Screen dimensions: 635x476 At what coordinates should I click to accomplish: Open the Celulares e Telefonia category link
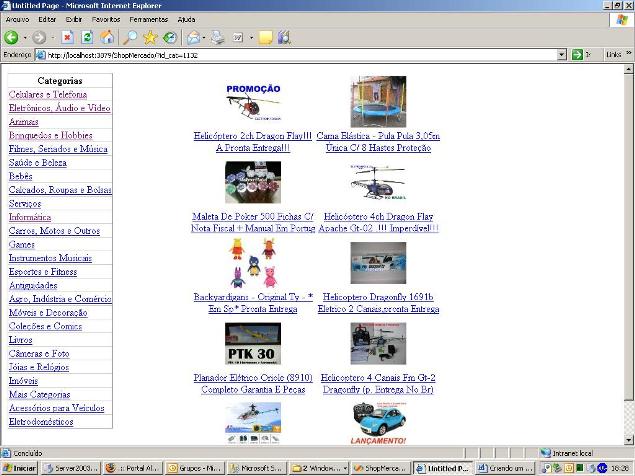[x=47, y=94]
